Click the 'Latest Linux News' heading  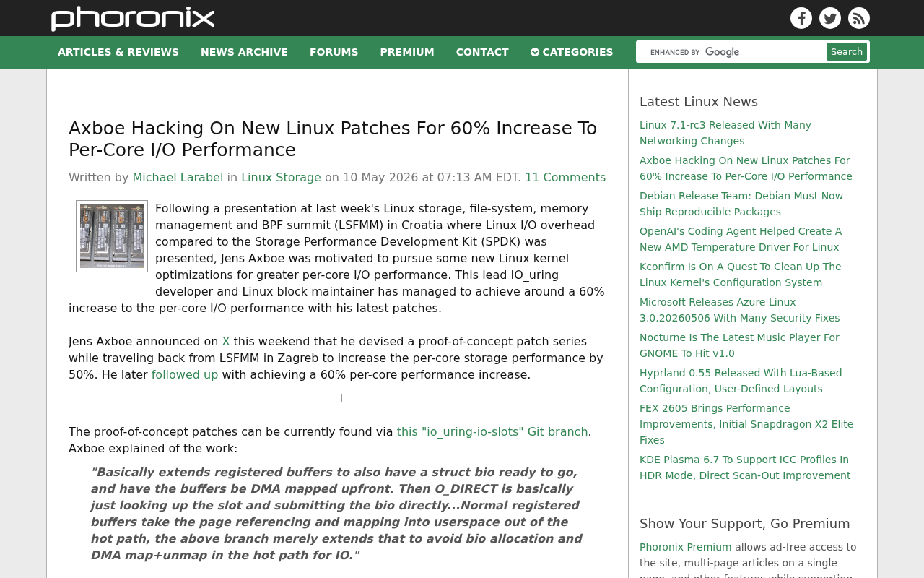pos(699,102)
